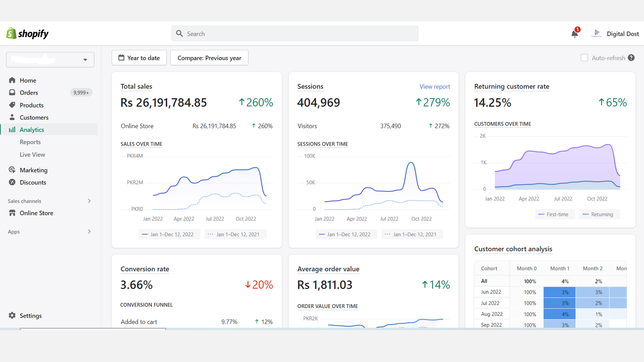This screenshot has height=362, width=644.
Task: Enable the Auto-refresh checkbox
Action: point(584,58)
